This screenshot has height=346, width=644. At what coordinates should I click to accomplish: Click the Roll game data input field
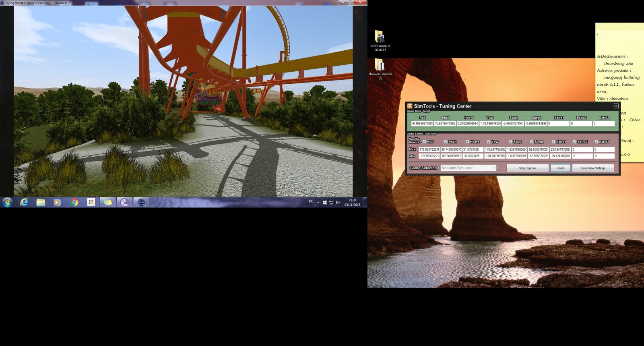point(422,124)
